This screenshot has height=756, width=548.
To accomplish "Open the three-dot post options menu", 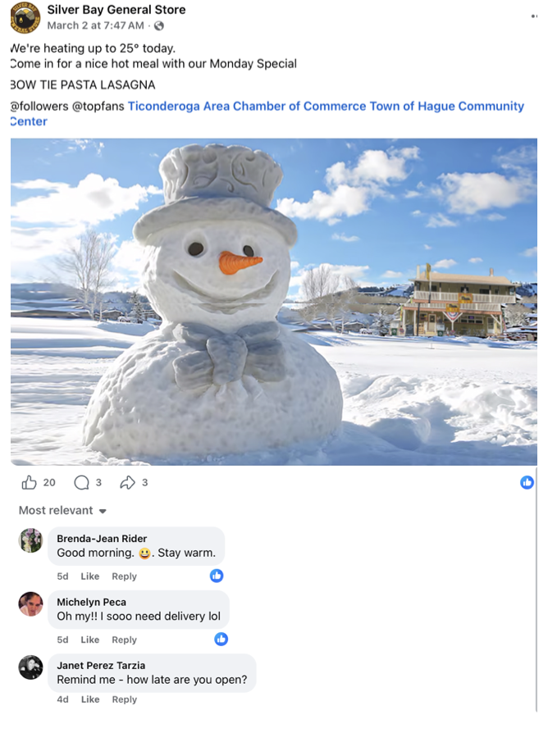I will pyautogui.click(x=534, y=16).
